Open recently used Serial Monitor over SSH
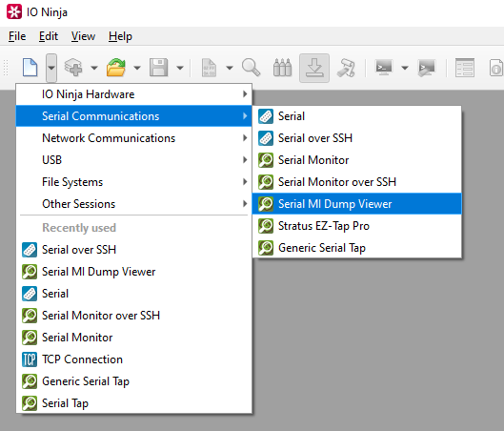Image resolution: width=504 pixels, height=431 pixels. coord(134,316)
